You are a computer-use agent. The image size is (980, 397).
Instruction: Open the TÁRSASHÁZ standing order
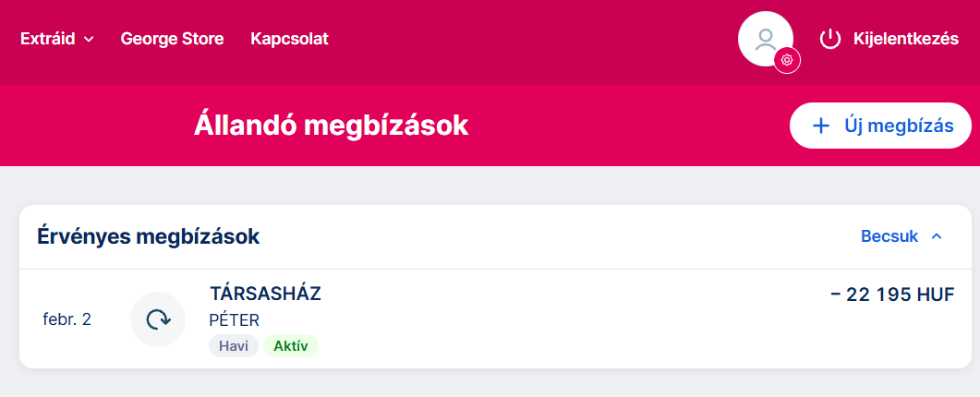click(265, 295)
